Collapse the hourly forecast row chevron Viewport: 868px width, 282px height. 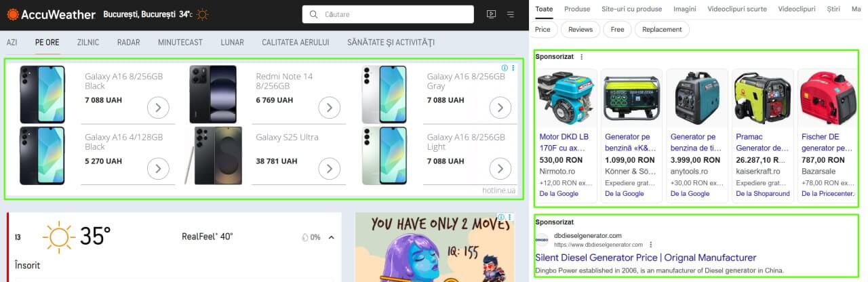(332, 237)
